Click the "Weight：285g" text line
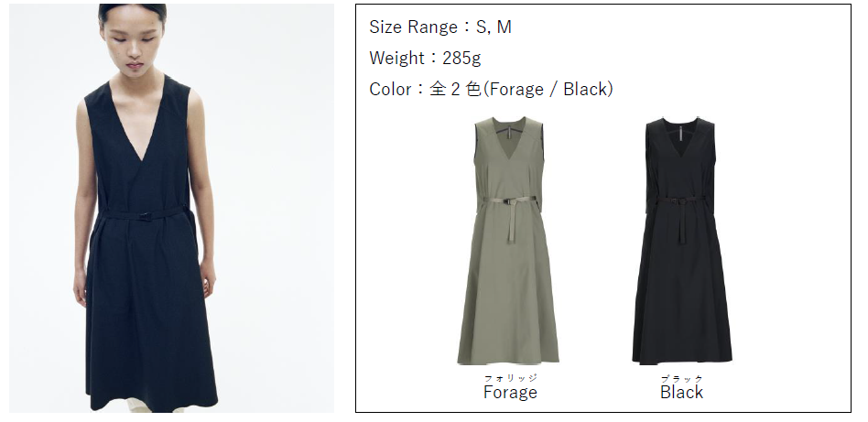This screenshot has height=422, width=868. click(x=425, y=58)
